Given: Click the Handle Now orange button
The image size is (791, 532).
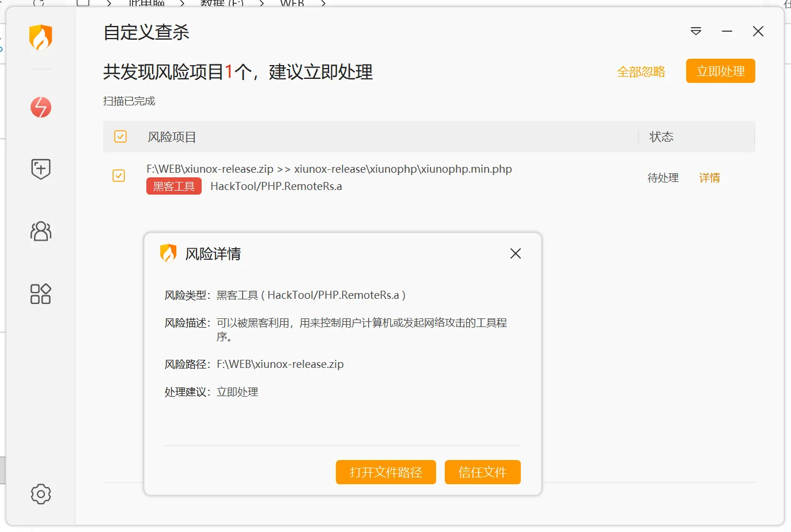Looking at the screenshot, I should tap(720, 71).
